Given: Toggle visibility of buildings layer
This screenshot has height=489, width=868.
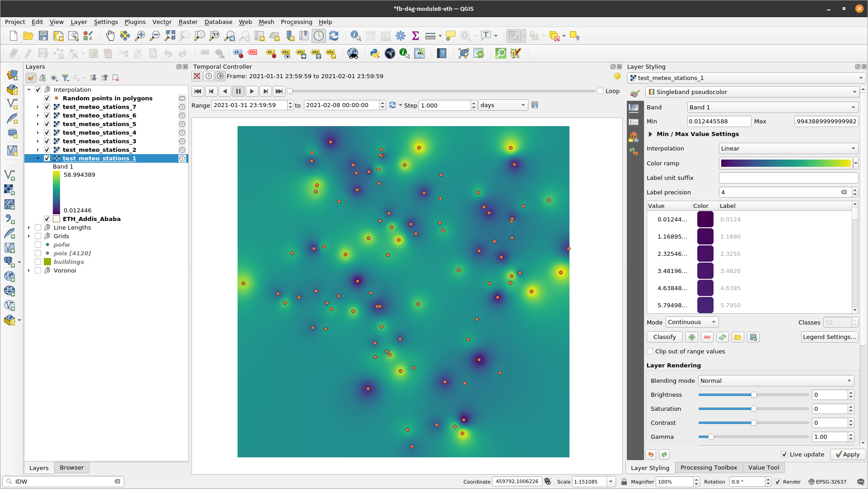Looking at the screenshot, I should (x=39, y=262).
